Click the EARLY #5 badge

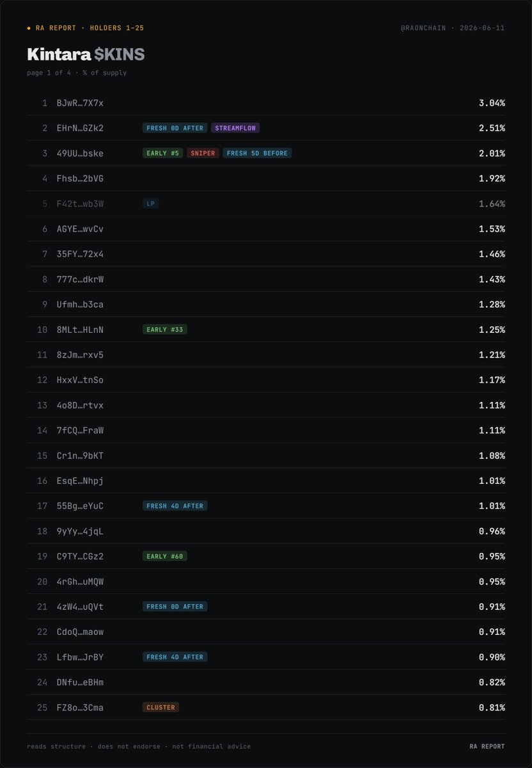[x=163, y=153]
